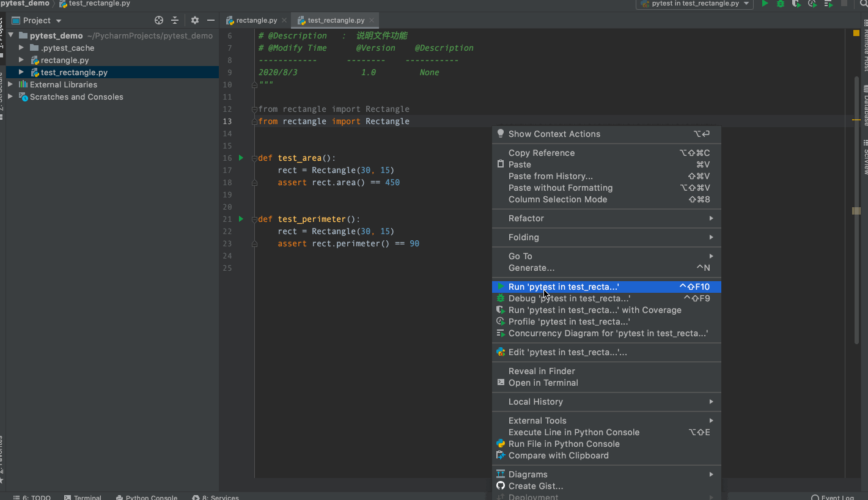Open the Event Log button

832,497
